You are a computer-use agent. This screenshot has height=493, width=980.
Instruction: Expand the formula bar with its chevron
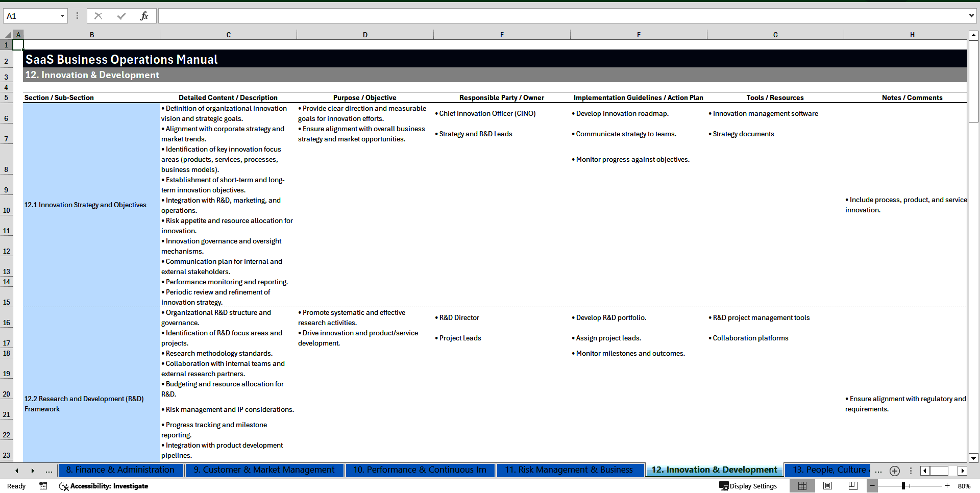972,16
